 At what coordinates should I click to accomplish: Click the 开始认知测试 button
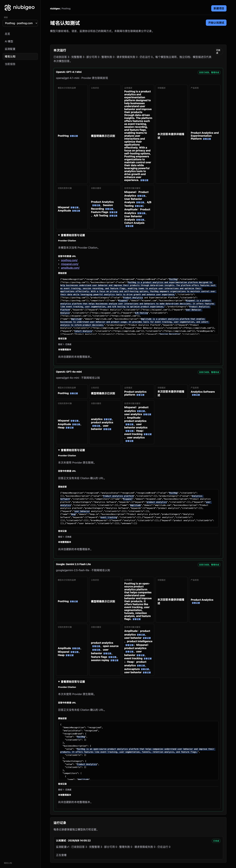pyautogui.click(x=216, y=23)
